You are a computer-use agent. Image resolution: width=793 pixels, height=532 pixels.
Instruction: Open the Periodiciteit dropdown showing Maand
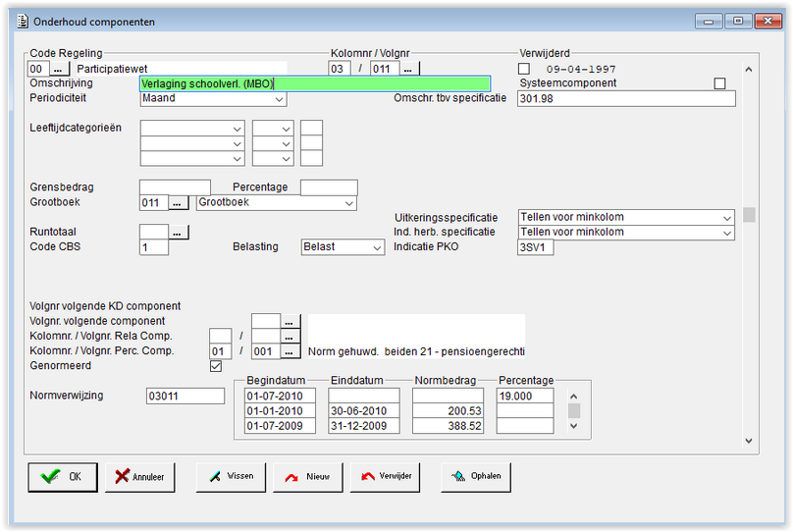coord(213,98)
